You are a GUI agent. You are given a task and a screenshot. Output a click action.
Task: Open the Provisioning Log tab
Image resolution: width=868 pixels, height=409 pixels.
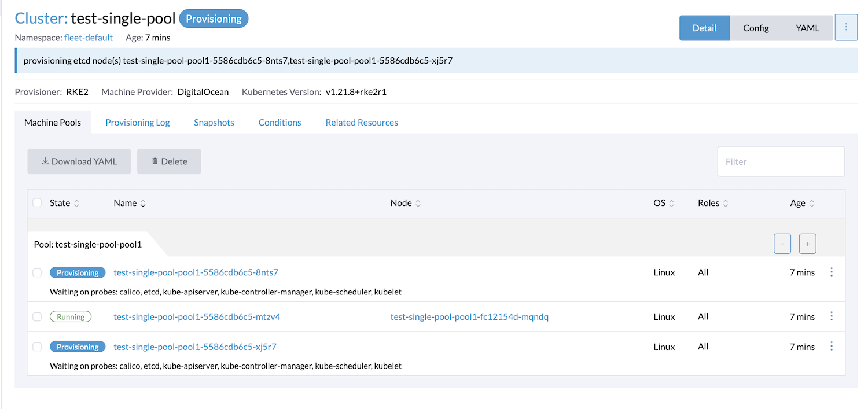tap(138, 122)
